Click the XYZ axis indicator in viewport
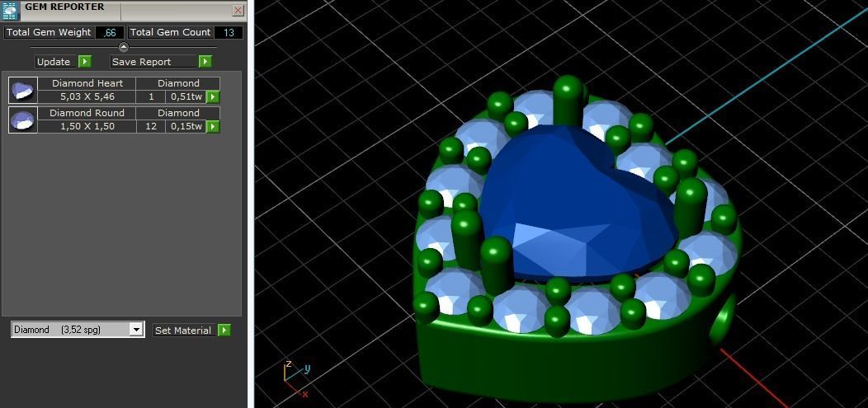This screenshot has height=408, width=868. [297, 378]
